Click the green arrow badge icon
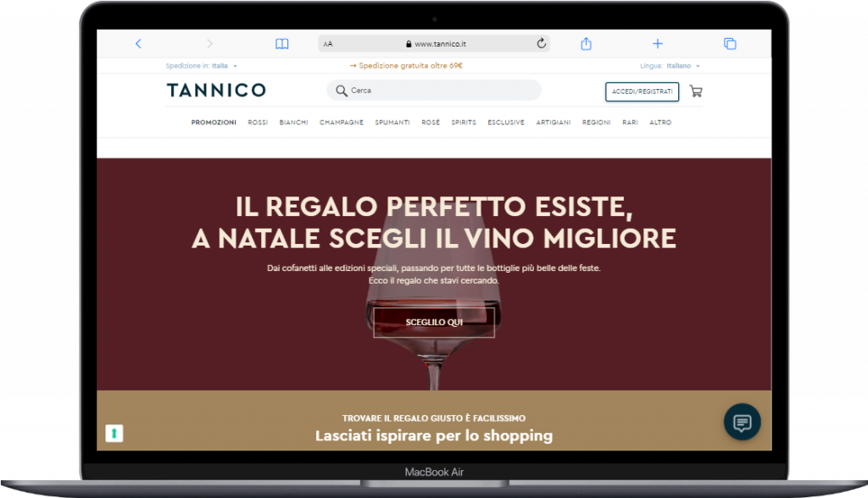868x498 pixels. [114, 434]
